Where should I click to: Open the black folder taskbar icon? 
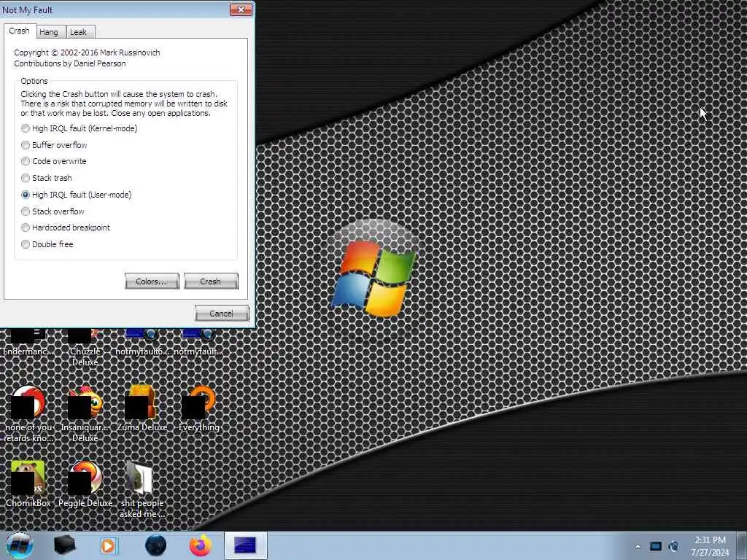point(64,545)
